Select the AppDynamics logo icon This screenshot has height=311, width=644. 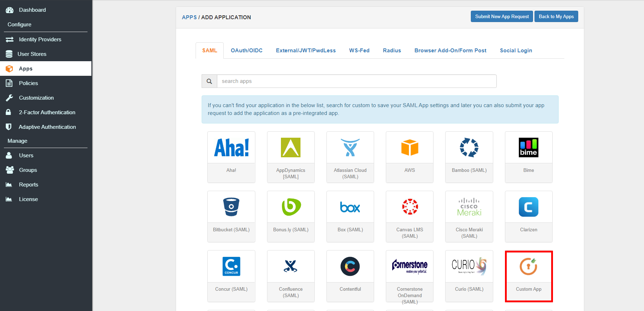(x=291, y=147)
